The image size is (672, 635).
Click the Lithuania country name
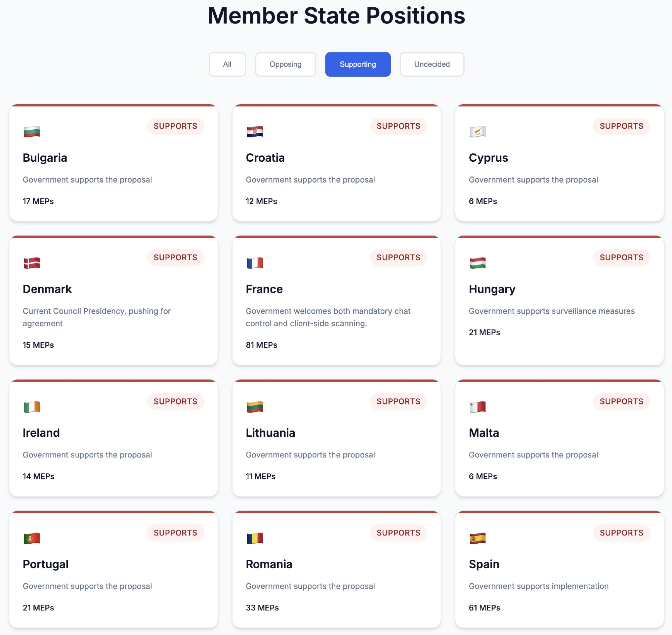270,433
